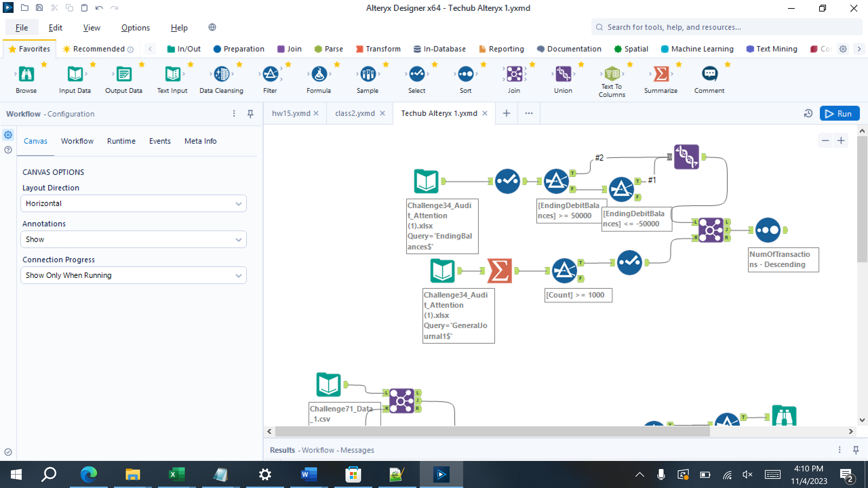Run the workflow
This screenshot has height=488, width=868.
840,114
